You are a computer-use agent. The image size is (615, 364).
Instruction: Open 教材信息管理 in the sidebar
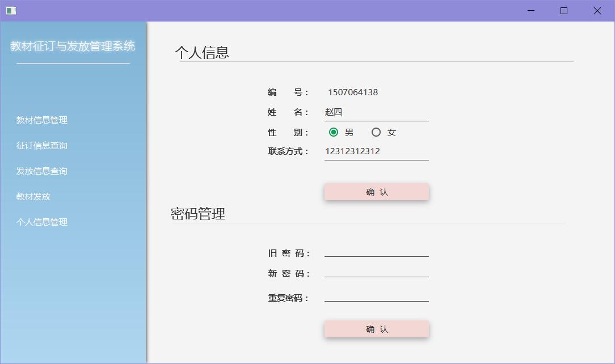pos(41,120)
